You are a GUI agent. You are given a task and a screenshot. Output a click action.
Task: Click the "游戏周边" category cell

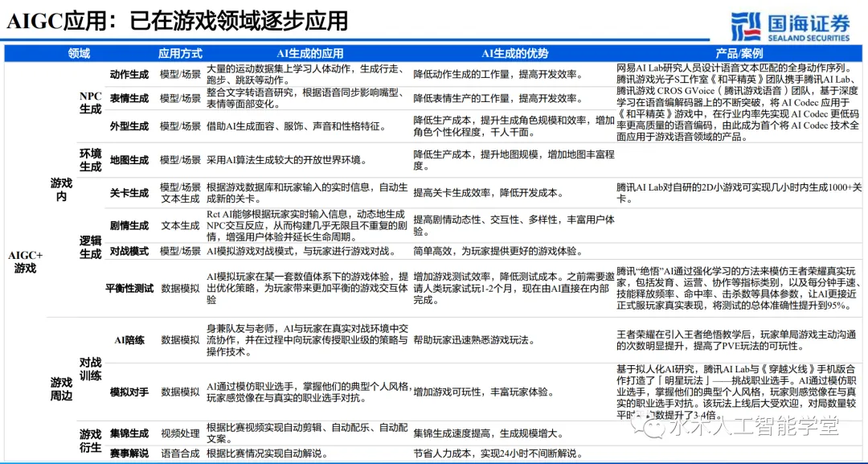[61, 389]
